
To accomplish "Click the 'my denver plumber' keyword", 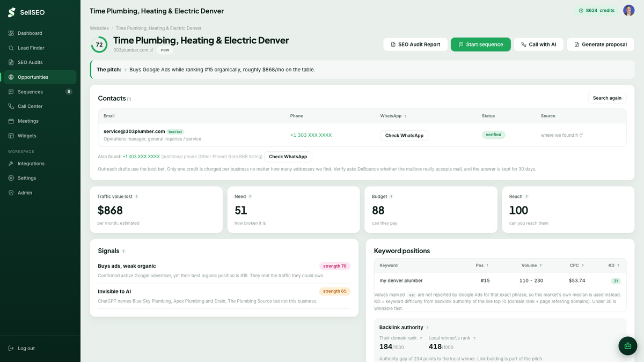I will (x=401, y=280).
